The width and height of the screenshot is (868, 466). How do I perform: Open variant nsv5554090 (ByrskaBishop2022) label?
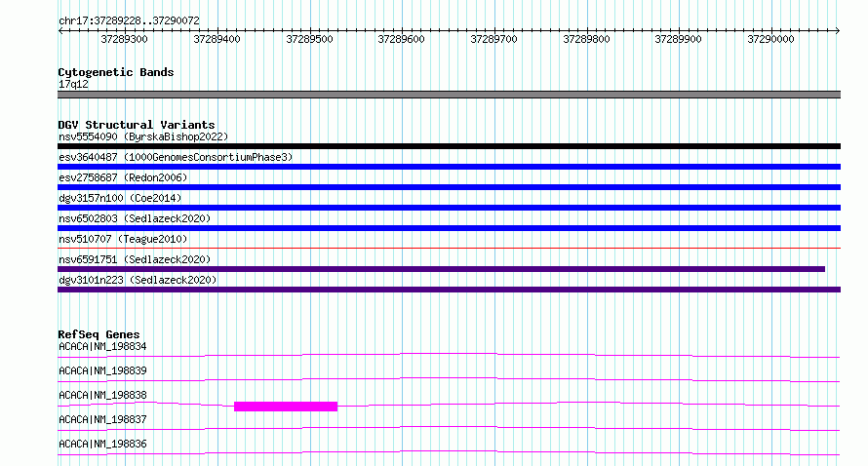[x=143, y=136]
